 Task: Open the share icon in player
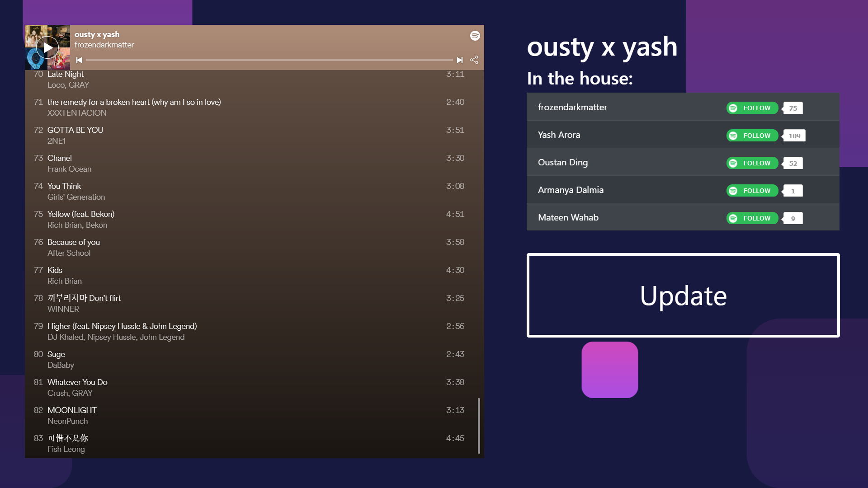coord(474,60)
